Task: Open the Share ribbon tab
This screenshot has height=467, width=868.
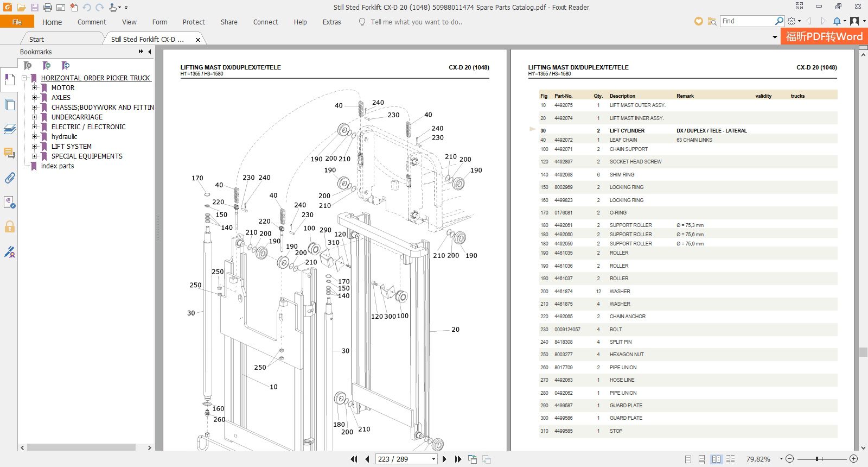Action: 229,22
